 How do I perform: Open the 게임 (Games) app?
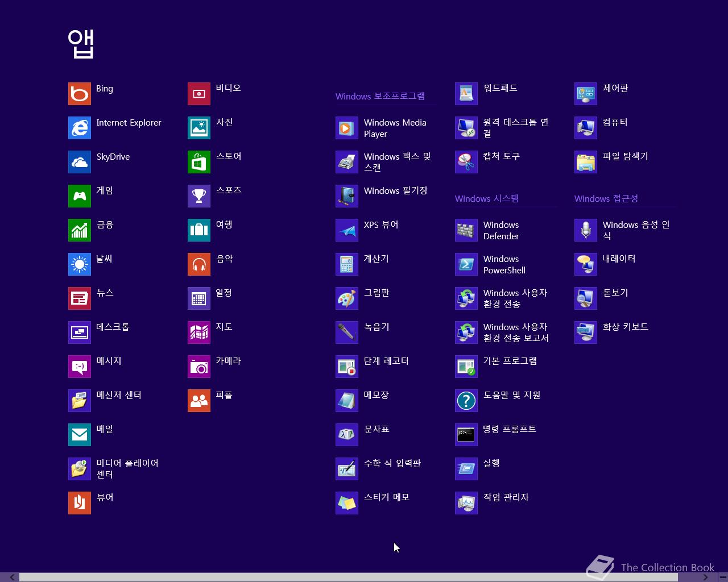tap(91, 196)
